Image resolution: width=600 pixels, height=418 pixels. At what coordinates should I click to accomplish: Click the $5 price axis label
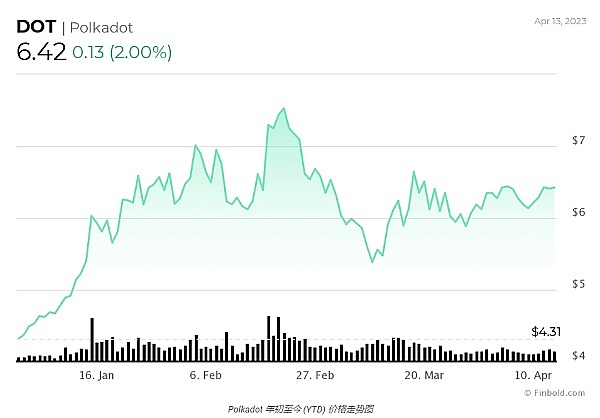click(x=577, y=285)
